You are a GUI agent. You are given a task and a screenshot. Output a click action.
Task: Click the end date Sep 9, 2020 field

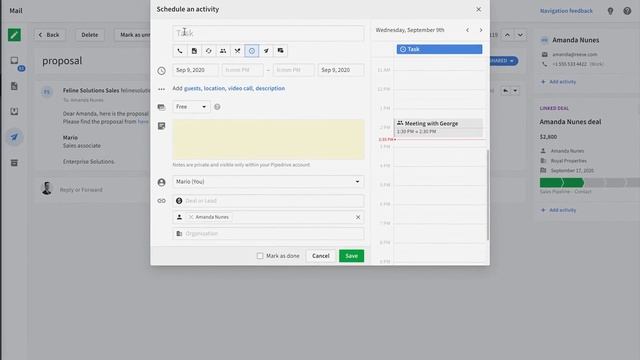(341, 70)
